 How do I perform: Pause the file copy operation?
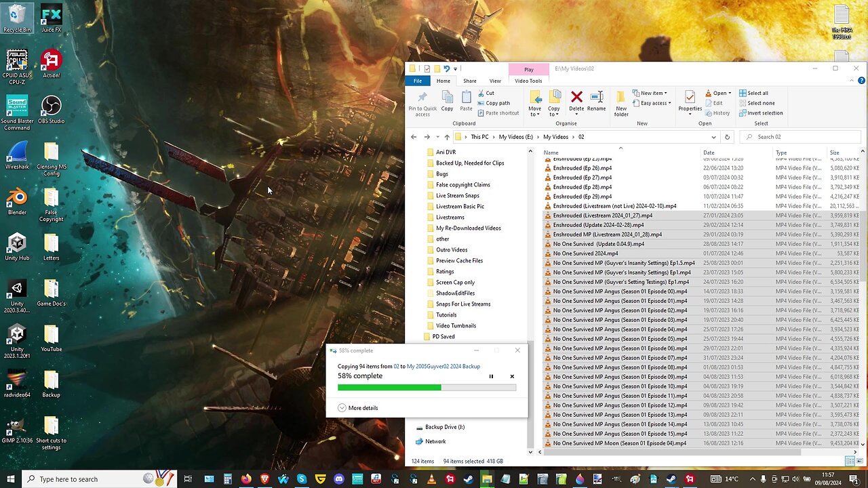491,376
